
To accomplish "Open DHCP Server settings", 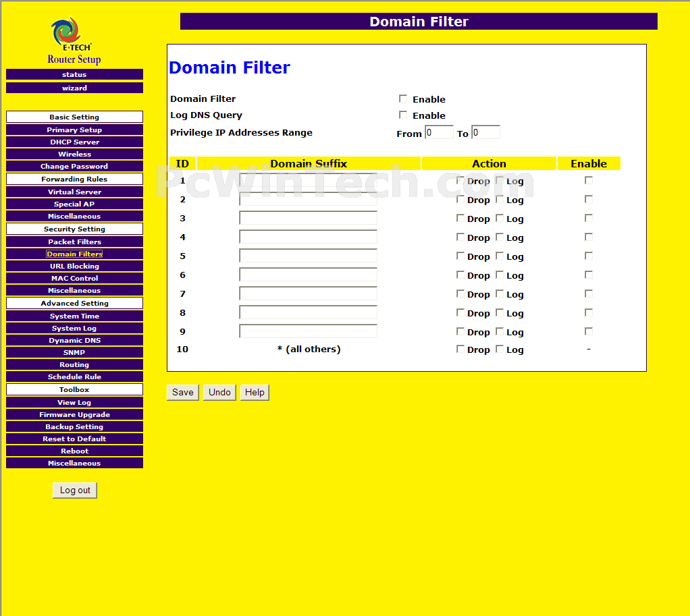I will [74, 142].
